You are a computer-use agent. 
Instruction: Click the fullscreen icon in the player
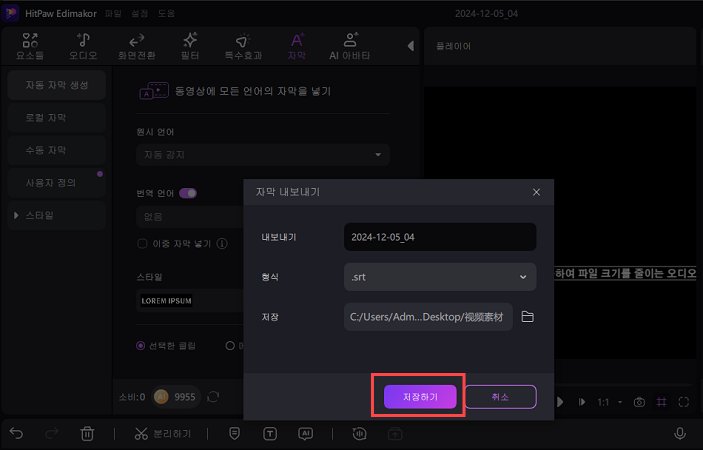click(x=684, y=402)
